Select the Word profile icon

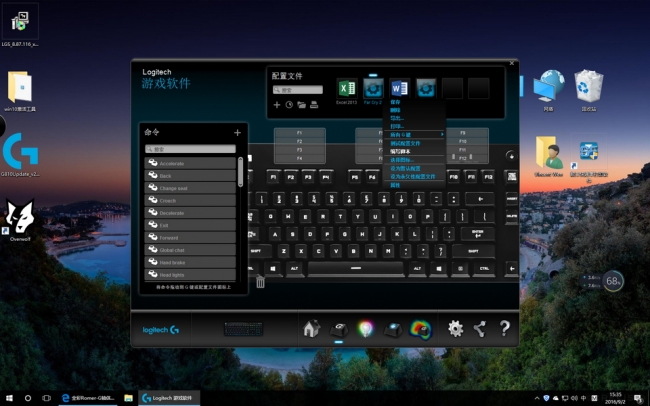tap(400, 88)
